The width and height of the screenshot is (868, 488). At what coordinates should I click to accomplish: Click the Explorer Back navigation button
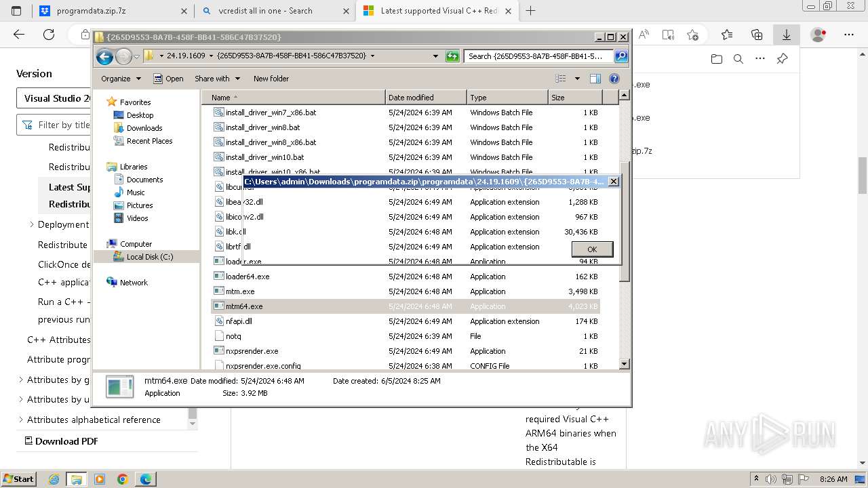(104, 56)
